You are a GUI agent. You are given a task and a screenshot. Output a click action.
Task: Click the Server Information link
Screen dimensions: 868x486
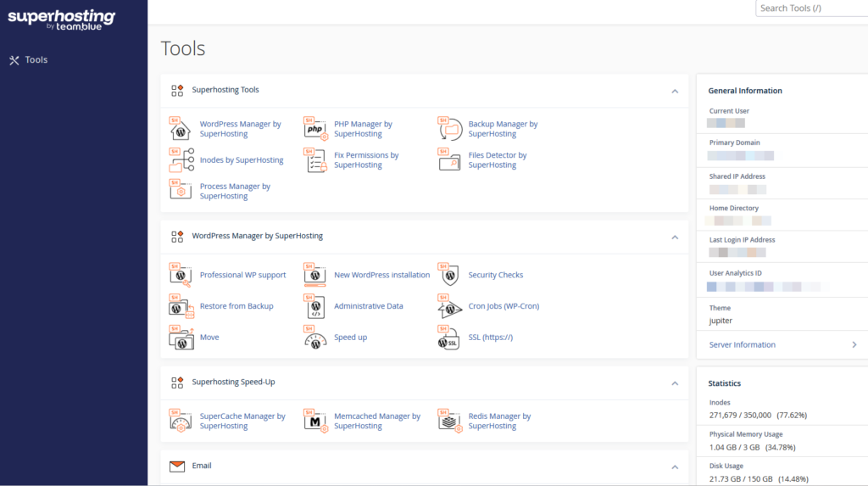tap(742, 344)
